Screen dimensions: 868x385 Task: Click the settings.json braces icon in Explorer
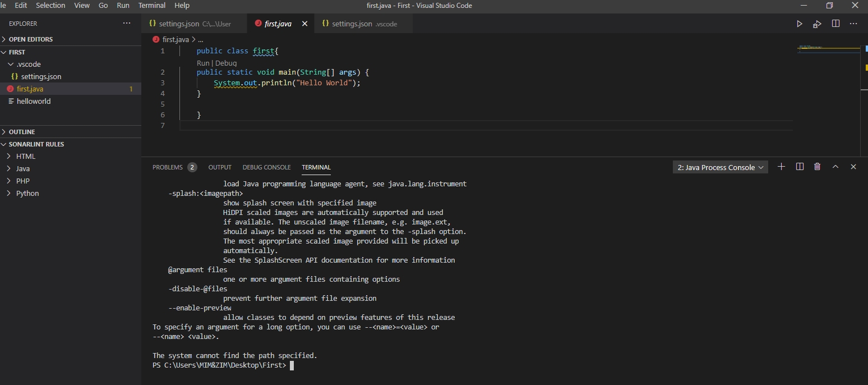[15, 76]
